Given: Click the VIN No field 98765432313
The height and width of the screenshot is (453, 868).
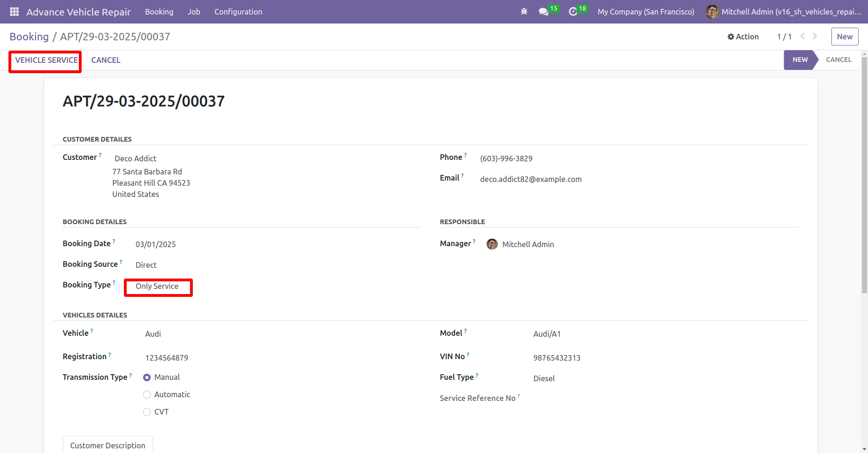Looking at the screenshot, I should pyautogui.click(x=557, y=358).
